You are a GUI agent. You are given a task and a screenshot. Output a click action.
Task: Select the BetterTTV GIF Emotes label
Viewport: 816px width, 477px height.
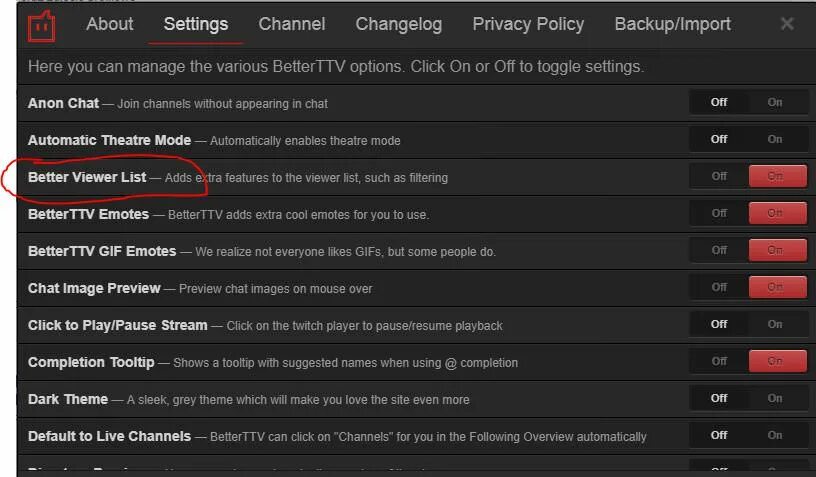point(102,251)
